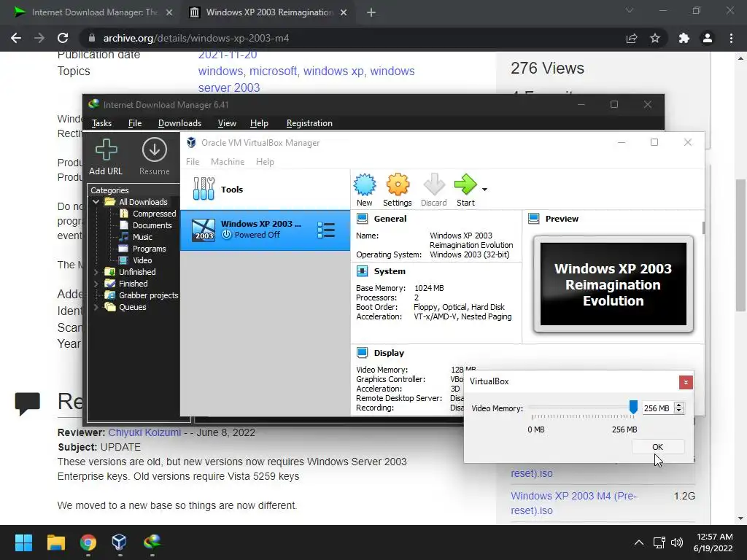
Task: Click OK in the Video Memory dialog
Action: point(658,447)
